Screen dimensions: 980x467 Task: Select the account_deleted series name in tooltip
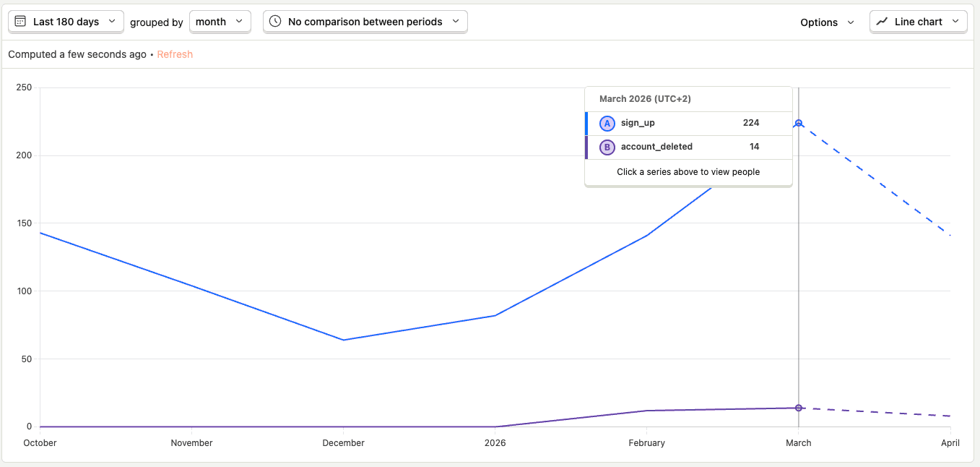point(656,147)
